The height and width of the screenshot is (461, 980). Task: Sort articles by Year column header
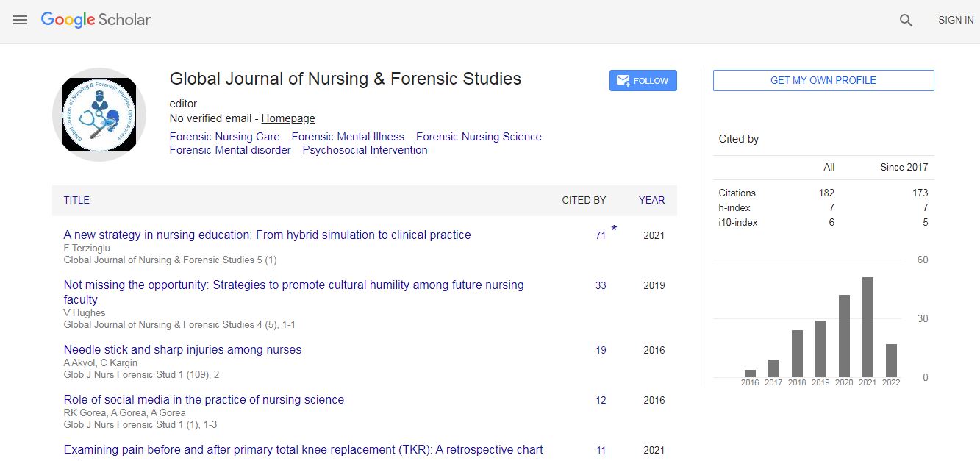651,200
